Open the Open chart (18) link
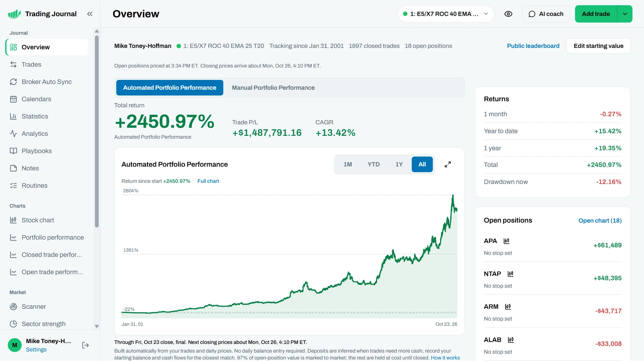Viewport: 644px width, 361px height. tap(600, 221)
